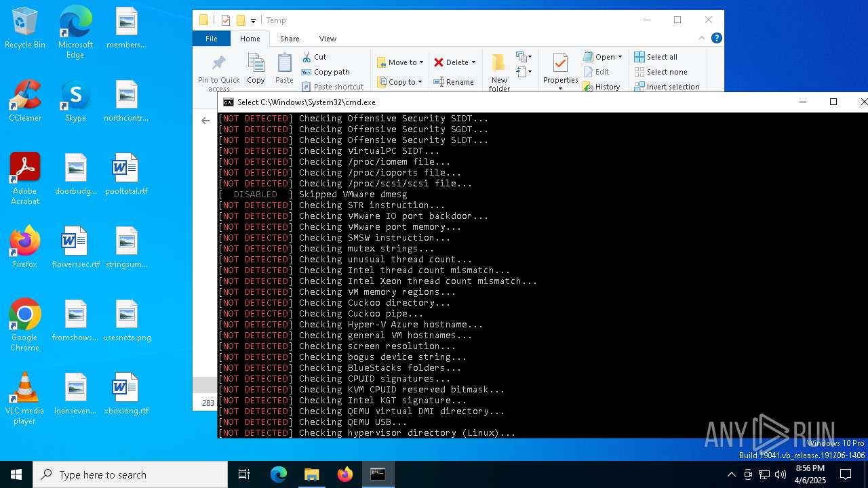The height and width of the screenshot is (488, 868).
Task: Click the Explorer quick access properties checkmark icon
Action: [x=226, y=20]
